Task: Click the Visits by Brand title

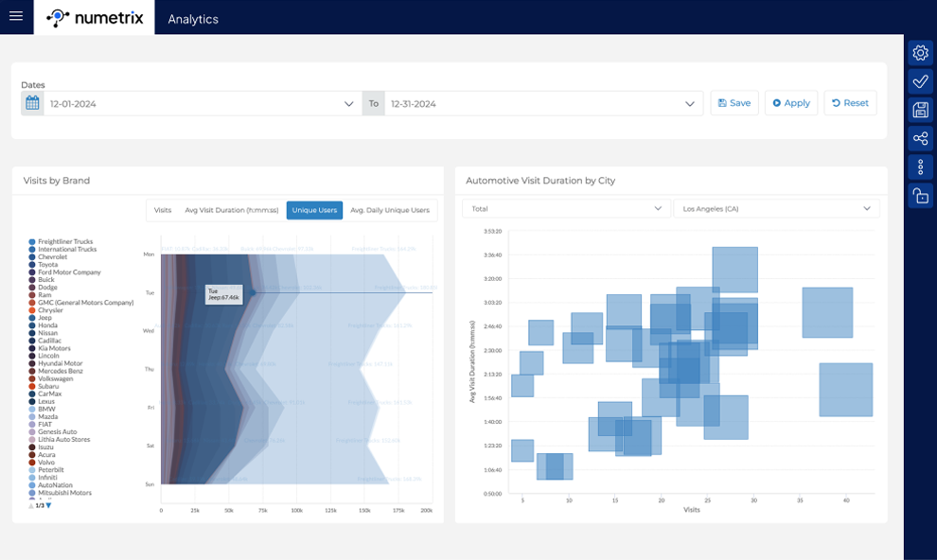Action: [56, 181]
